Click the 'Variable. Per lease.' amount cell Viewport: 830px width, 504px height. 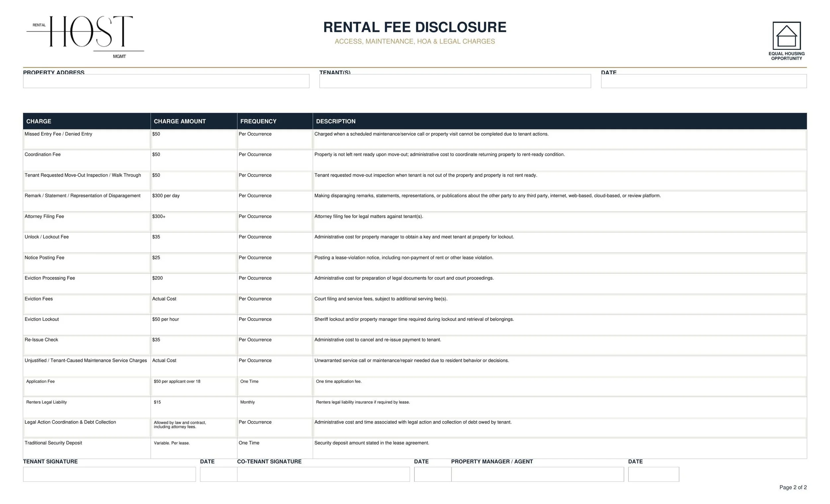click(x=194, y=448)
